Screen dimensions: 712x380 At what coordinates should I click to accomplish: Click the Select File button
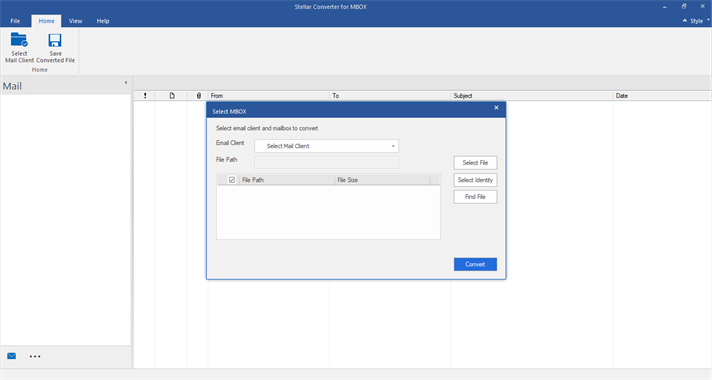(475, 163)
